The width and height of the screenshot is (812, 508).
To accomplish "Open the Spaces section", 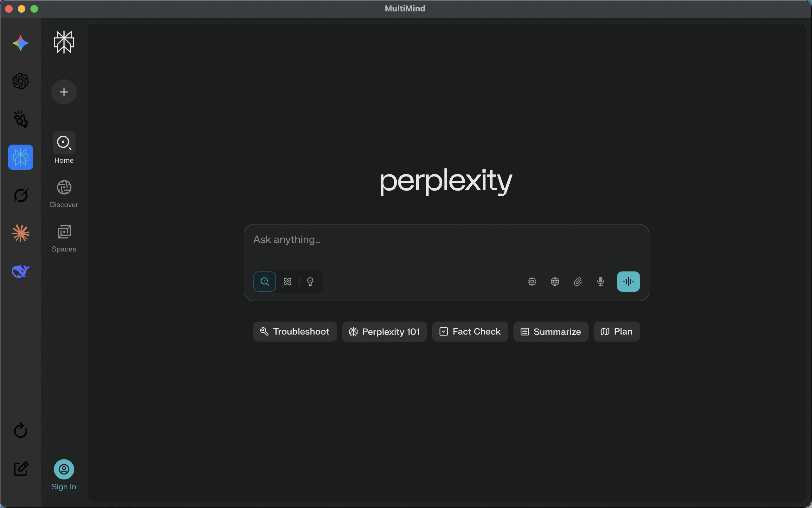I will tap(64, 238).
